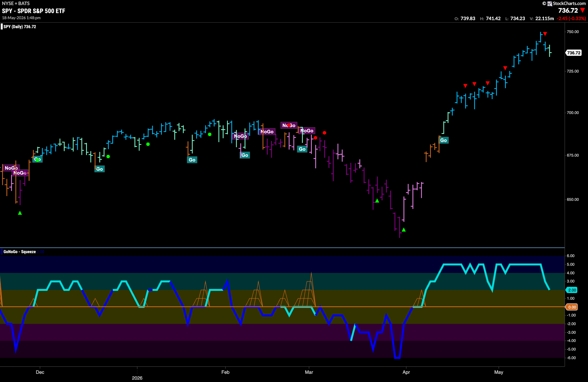This screenshot has width=588, height=382.
Task: Click the leftmost NoGo flag on the chart
Action: tap(11, 168)
